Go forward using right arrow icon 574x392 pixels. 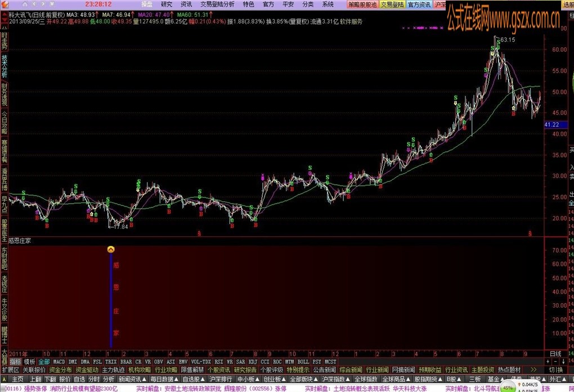[43, 4]
